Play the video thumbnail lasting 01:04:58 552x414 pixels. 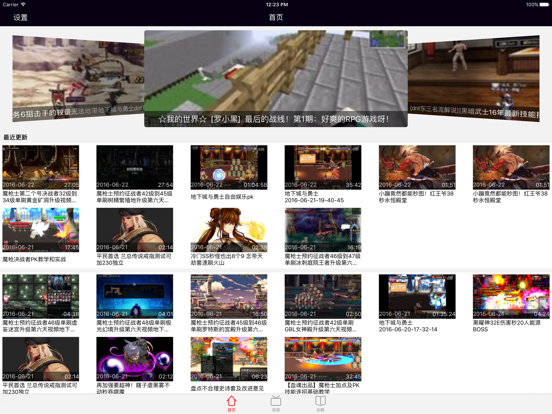click(x=229, y=167)
